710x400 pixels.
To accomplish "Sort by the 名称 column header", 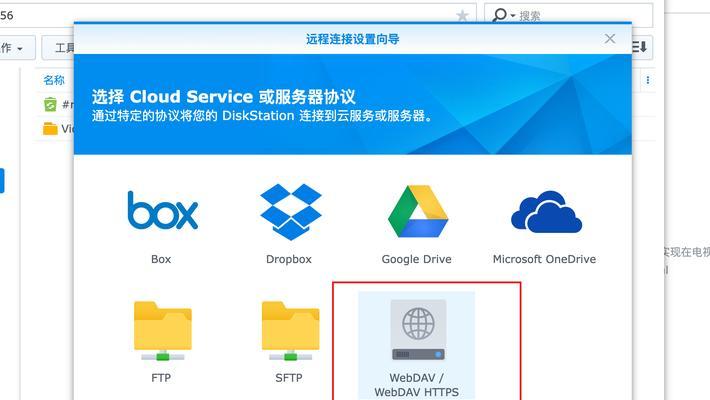I will [54, 80].
